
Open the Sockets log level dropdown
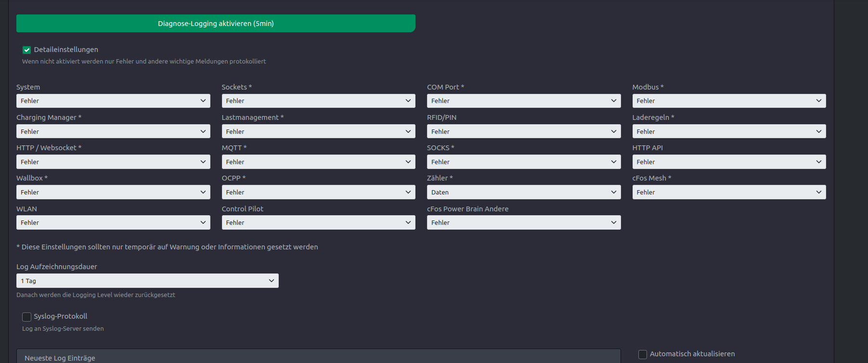318,101
